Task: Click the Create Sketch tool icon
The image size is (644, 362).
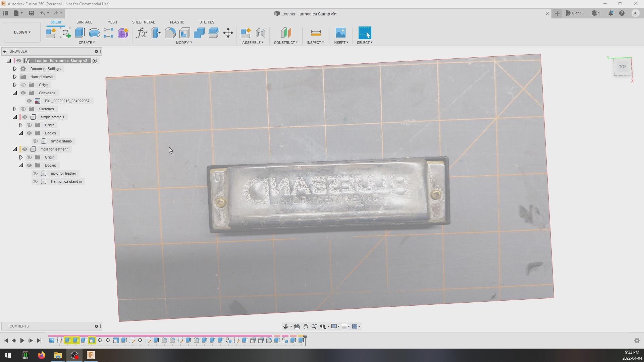Action: click(65, 33)
